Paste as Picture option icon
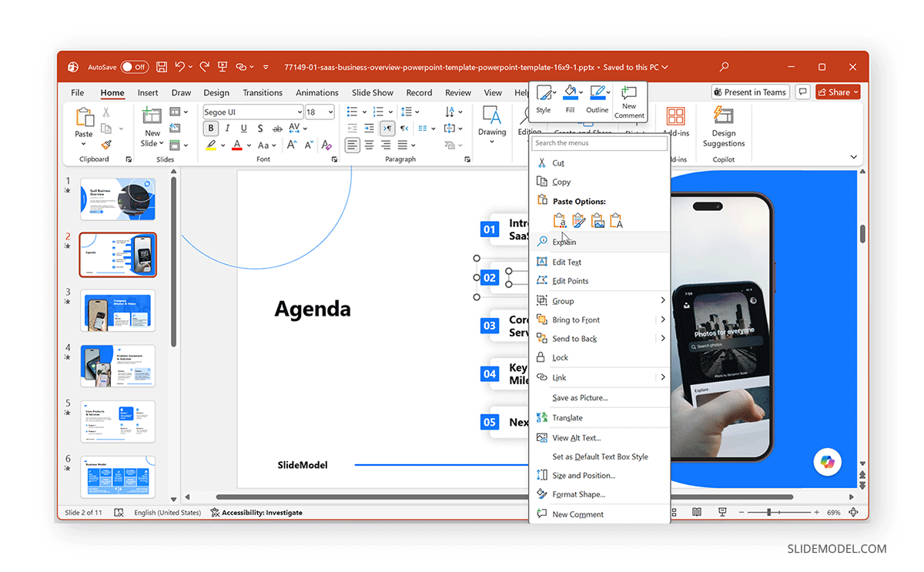 click(597, 221)
